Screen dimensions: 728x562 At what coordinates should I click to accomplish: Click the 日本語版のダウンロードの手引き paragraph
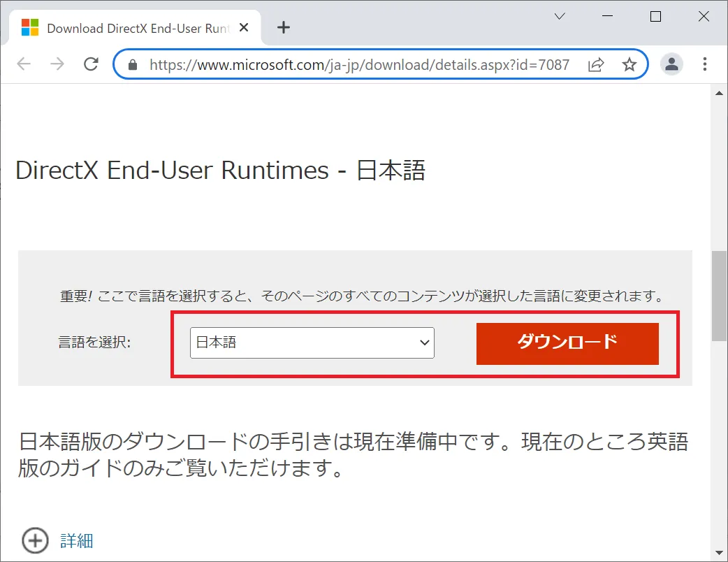(x=353, y=455)
